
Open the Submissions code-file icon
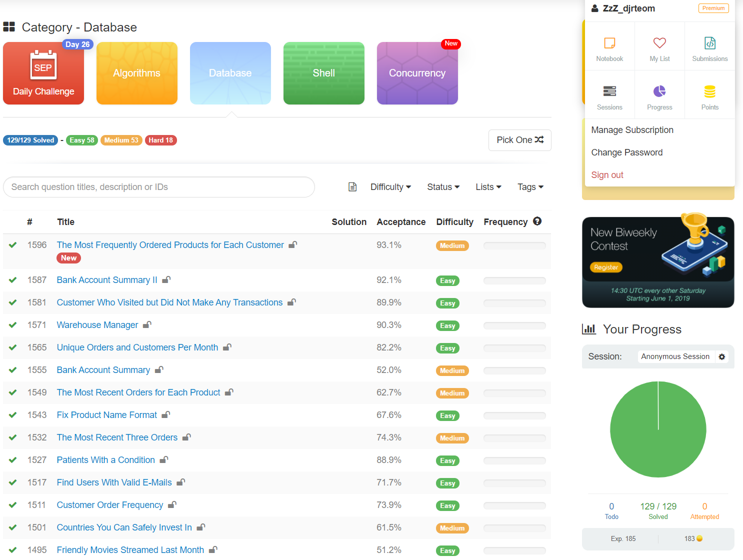click(x=710, y=43)
